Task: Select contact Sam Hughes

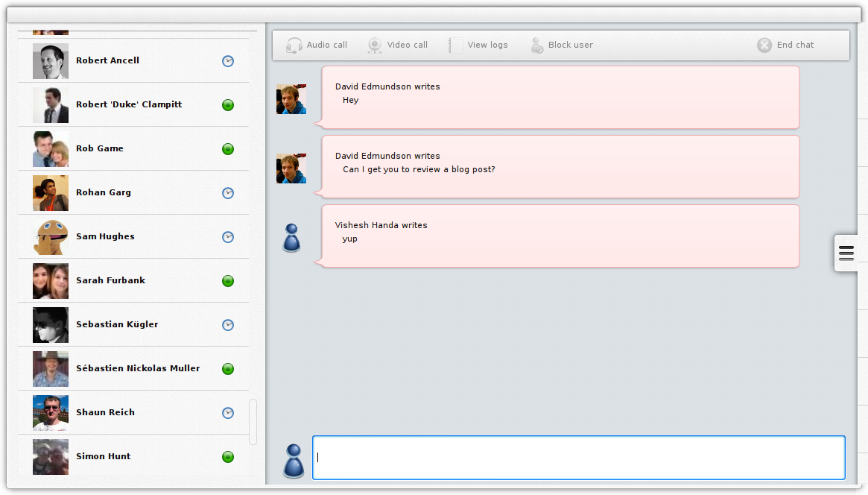Action: 133,237
